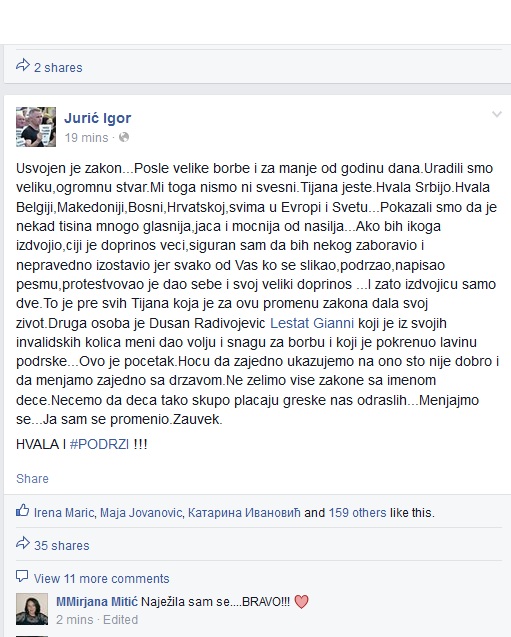Click the share arrow icon beside 35 shares
Viewport: 511px width, 637px height.
[23, 543]
